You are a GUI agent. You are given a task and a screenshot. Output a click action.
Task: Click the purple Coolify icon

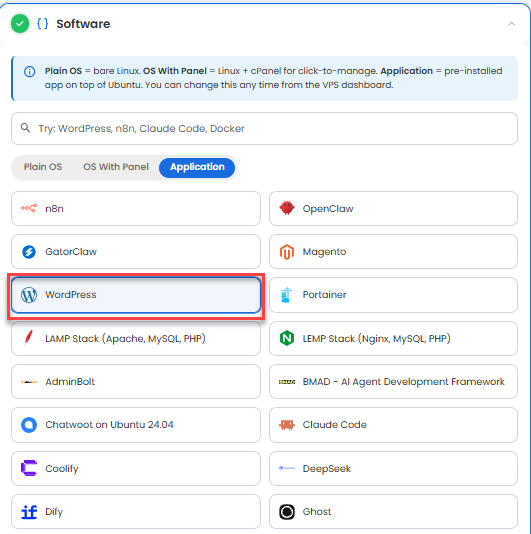[x=29, y=468]
